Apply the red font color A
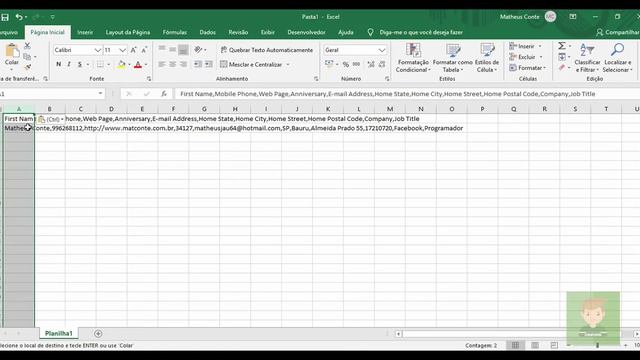 (x=138, y=64)
